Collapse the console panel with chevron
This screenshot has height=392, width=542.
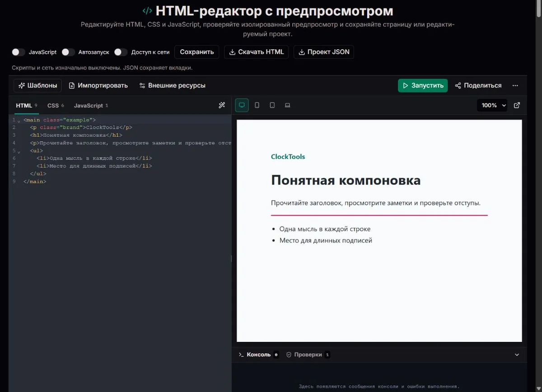pos(517,355)
